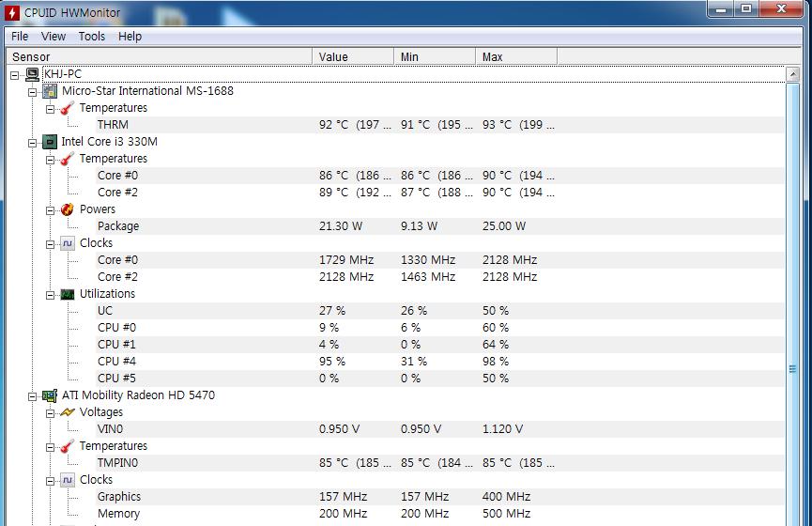This screenshot has width=812, height=526.
Task: Collapse the Utilizations tree branch
Action: point(51,294)
